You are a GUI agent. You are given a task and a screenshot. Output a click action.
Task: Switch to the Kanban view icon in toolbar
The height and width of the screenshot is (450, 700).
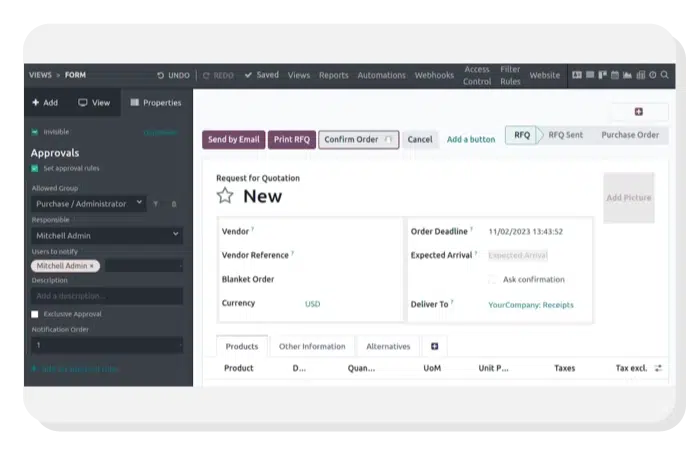coord(602,75)
